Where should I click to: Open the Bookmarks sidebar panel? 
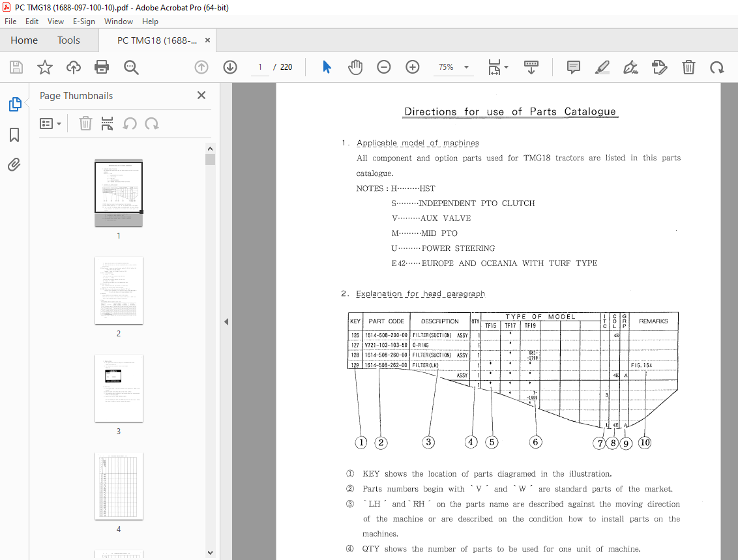14,135
